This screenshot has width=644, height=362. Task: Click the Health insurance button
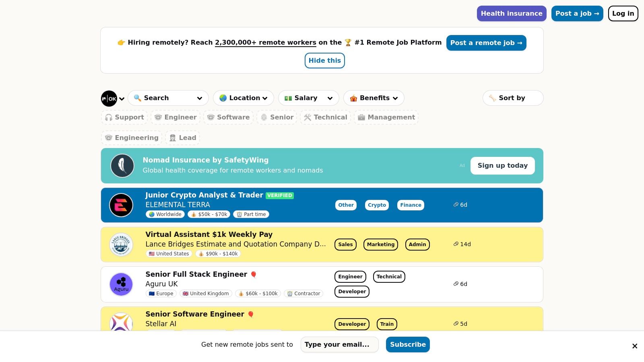click(x=512, y=14)
